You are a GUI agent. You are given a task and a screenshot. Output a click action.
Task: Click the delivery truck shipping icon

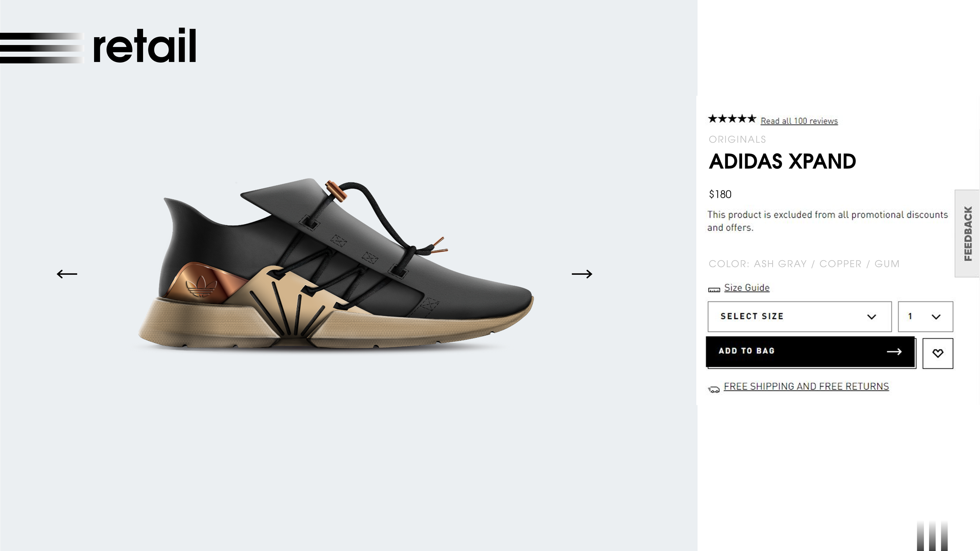(x=714, y=389)
